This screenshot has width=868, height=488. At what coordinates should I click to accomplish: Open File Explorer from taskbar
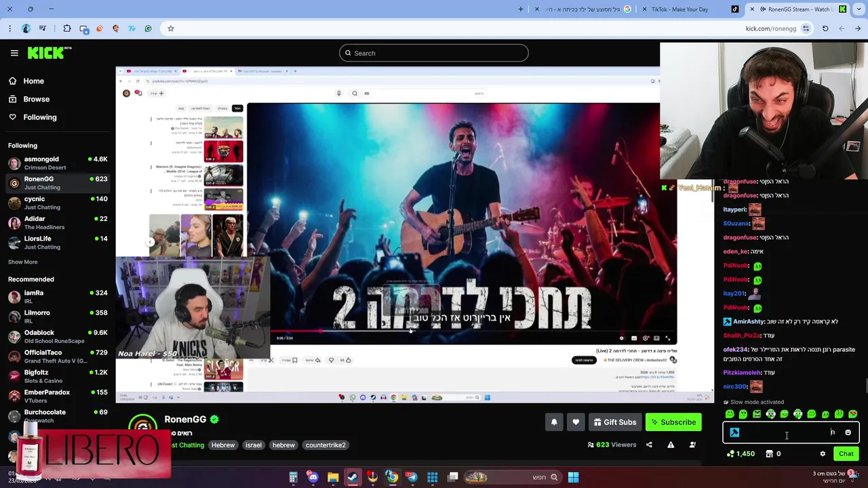(x=333, y=477)
